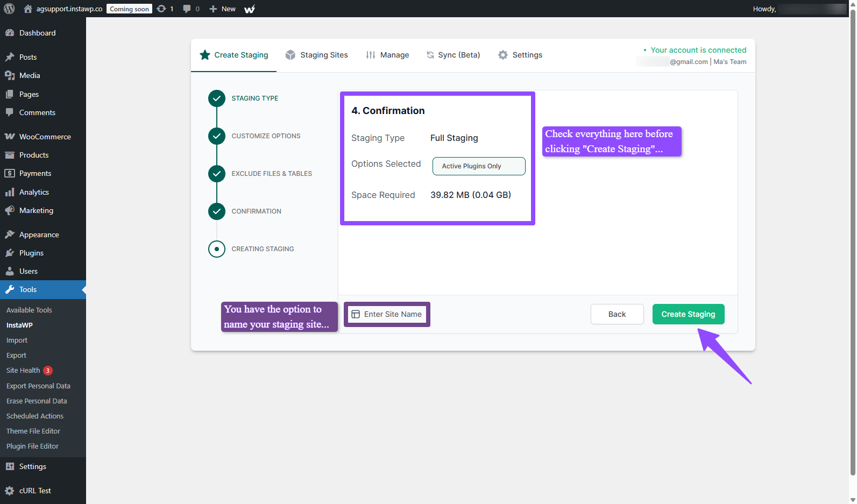Viewport: 857px width, 504px height.
Task: Click the Settings gear icon tab
Action: point(503,55)
